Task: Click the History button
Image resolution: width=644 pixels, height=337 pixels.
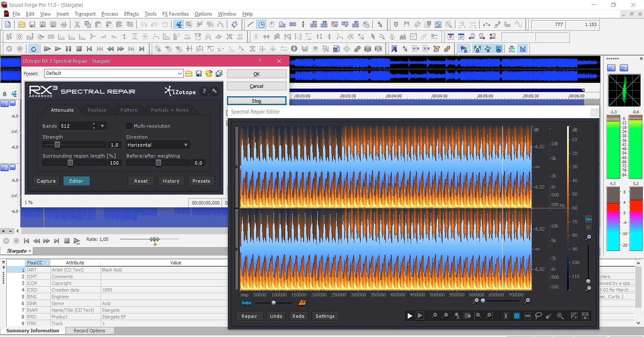Action: tap(171, 181)
